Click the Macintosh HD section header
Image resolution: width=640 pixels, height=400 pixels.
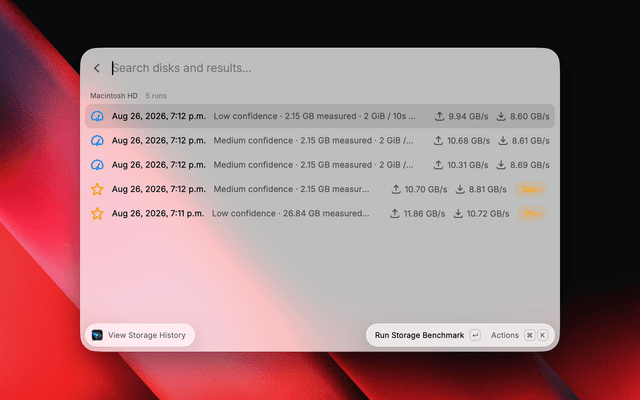[x=114, y=96]
